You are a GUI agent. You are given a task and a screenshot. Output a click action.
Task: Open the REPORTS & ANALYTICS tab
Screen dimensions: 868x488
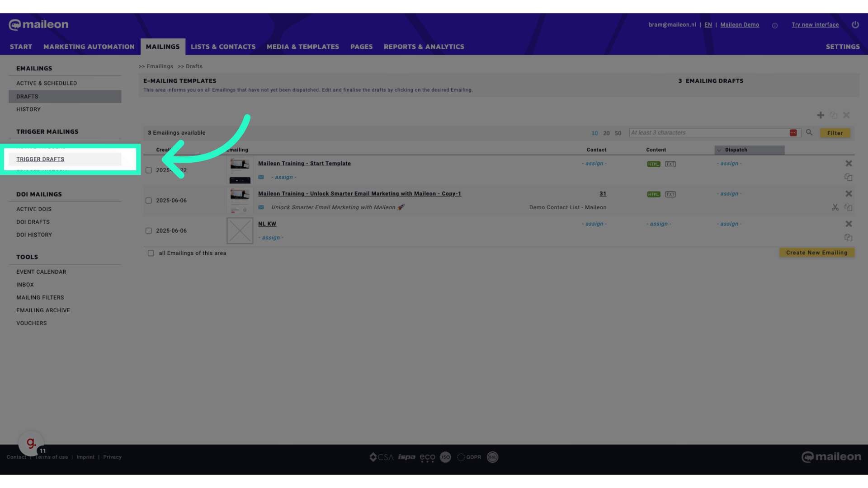click(x=424, y=47)
